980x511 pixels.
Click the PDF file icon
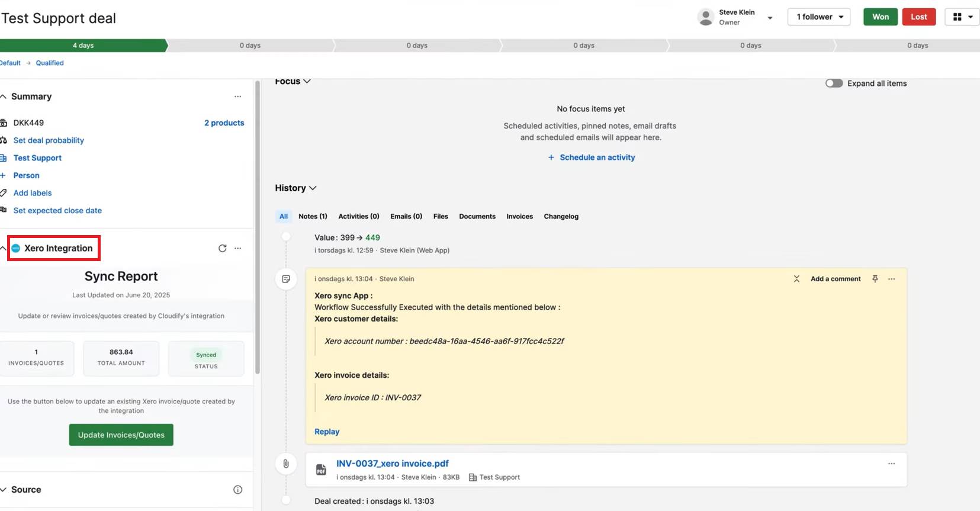coord(321,470)
